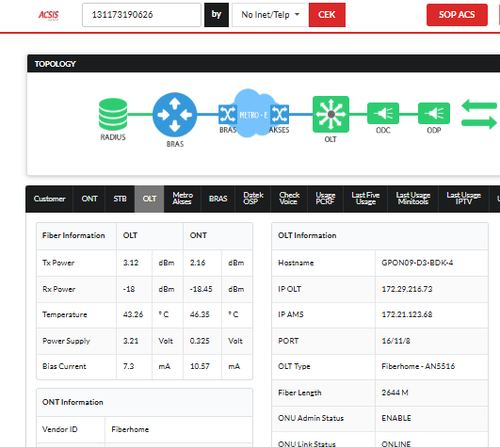Viewport: 500px width, 447px height.
Task: Select OLT Type value Fiberhome - AN5516
Action: (x=418, y=366)
